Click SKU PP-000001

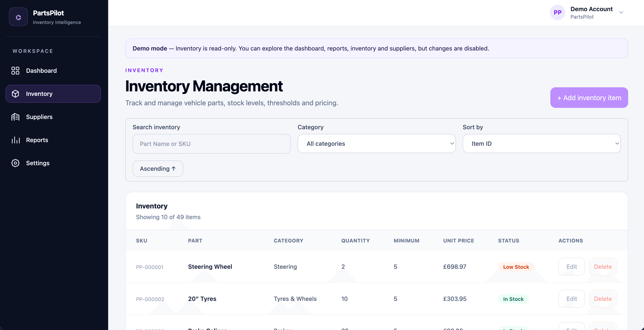tap(149, 267)
